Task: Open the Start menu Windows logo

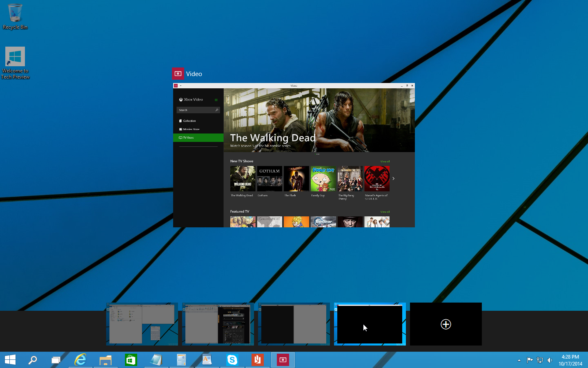Action: (10, 360)
